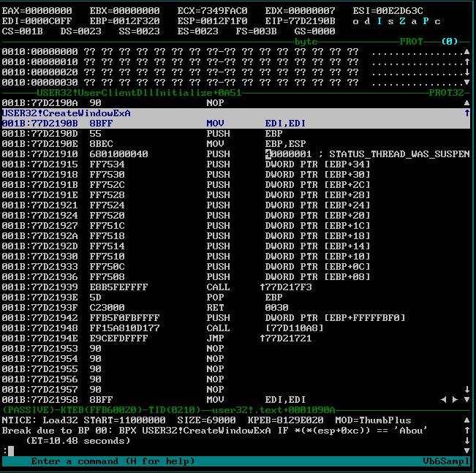Click the Vb6Sampl process name in status bar

coord(446,461)
